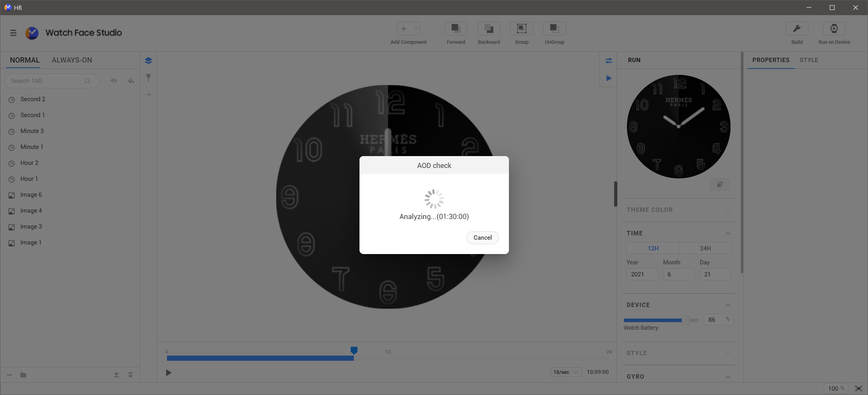Collapse the TIME section
Screen dimensions: 868x395
point(728,233)
